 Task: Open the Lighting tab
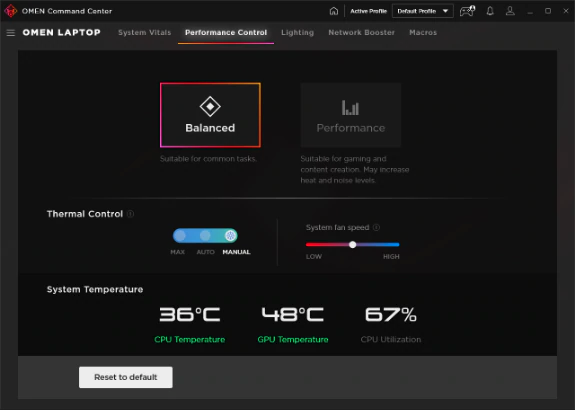click(x=297, y=33)
